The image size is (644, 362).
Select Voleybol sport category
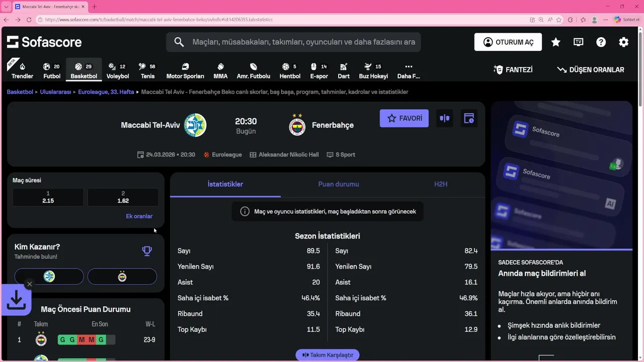tap(118, 71)
